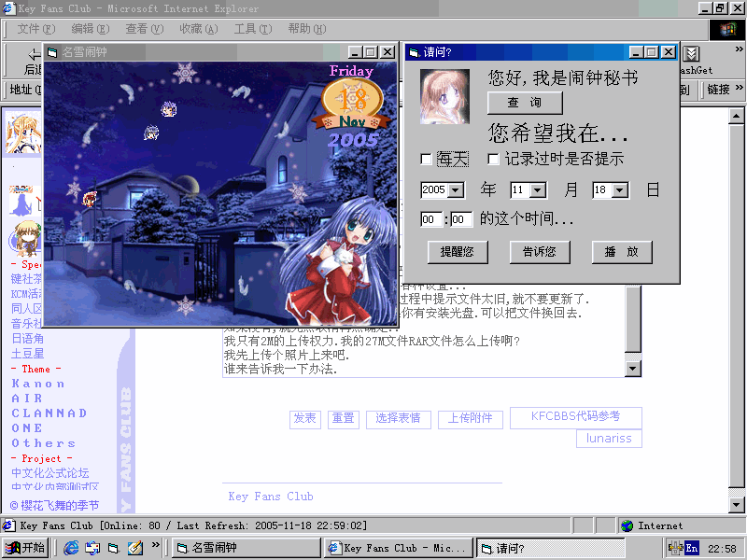The width and height of the screenshot is (747, 560).
Task: Click the FlashGet toolbar icon
Action: [x=691, y=54]
